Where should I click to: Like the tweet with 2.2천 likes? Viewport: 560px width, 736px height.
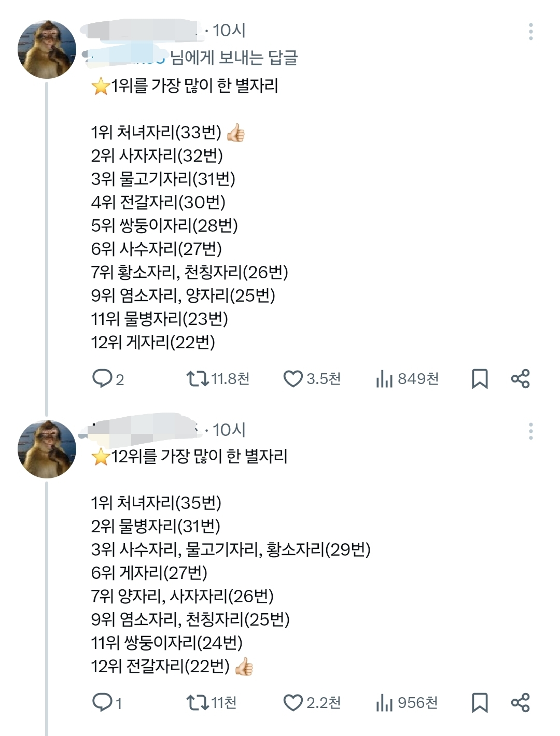coord(293,703)
